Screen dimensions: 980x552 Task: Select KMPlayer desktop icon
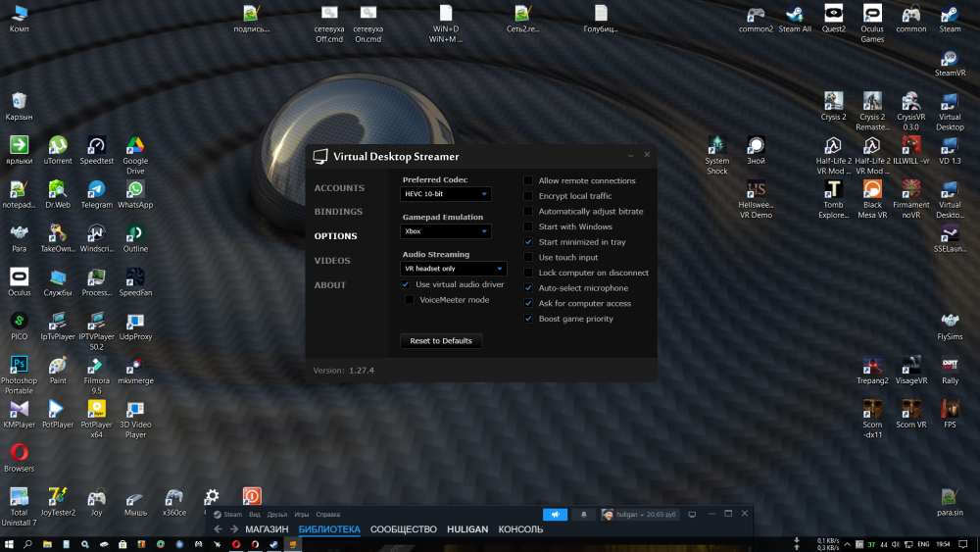19,415
